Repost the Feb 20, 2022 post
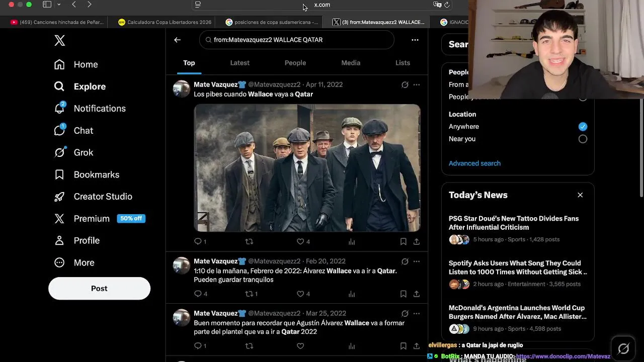644x362 pixels. point(251,294)
